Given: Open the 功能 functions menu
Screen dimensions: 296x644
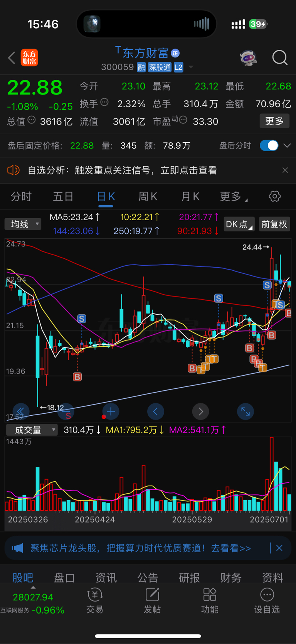Looking at the screenshot, I should (x=210, y=601).
